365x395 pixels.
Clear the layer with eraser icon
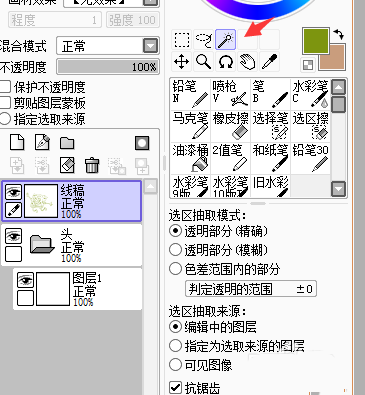click(67, 165)
